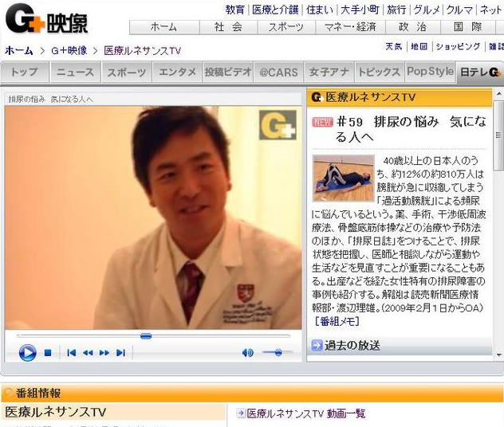Click 医療ルネサンスTV in the breadcrumb
Image resolution: width=504 pixels, height=427 pixels.
143,50
